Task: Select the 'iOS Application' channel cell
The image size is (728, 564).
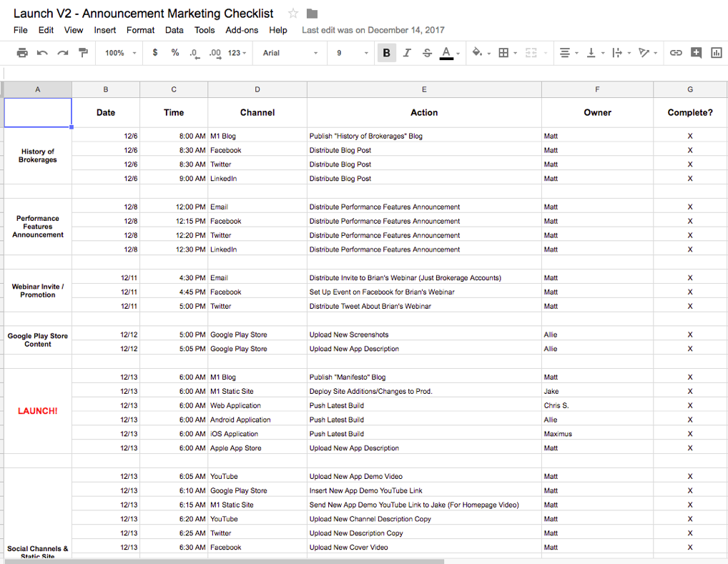Action: 257,434
